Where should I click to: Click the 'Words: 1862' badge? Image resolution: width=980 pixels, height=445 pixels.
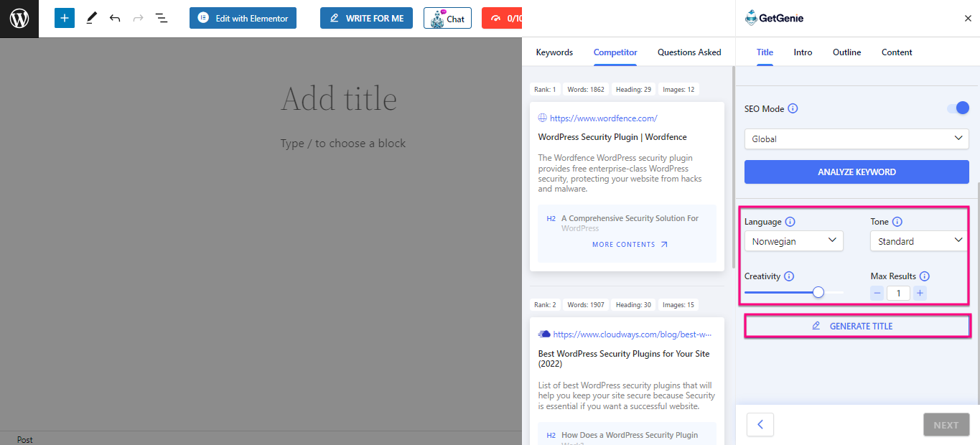(587, 90)
